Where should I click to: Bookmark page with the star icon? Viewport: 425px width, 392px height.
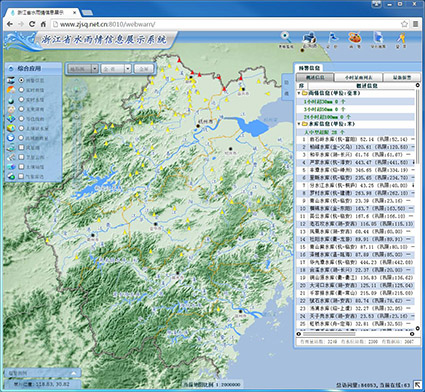[x=404, y=24]
